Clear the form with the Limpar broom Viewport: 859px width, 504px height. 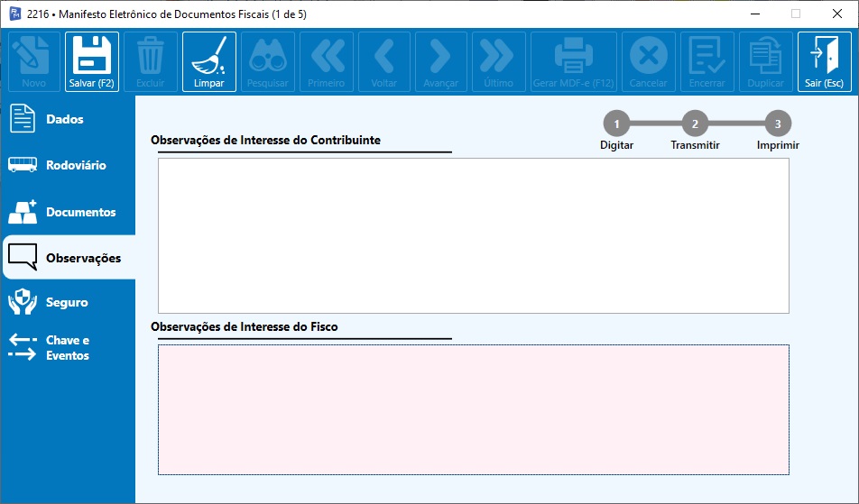[208, 61]
